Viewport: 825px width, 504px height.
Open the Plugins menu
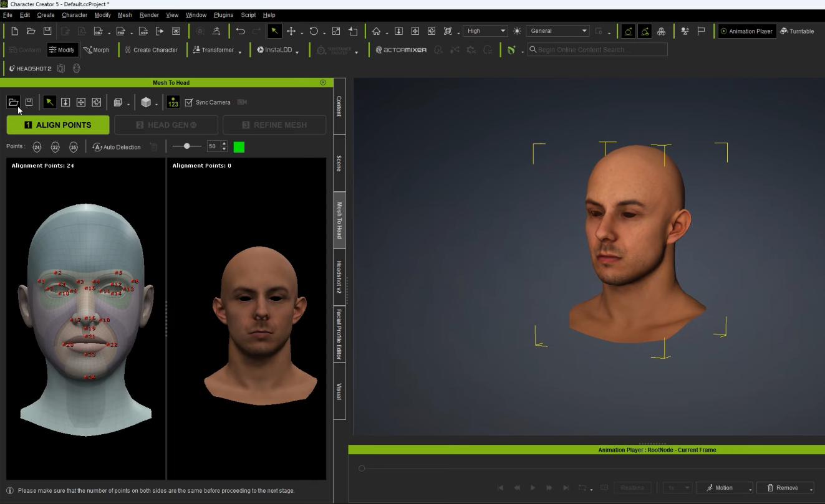[223, 15]
